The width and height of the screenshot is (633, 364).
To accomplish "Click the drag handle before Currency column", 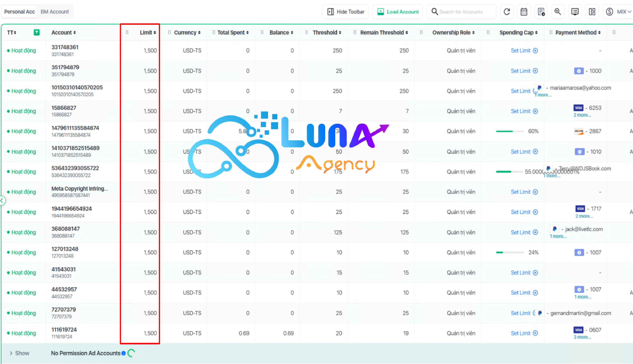I will point(169,32).
